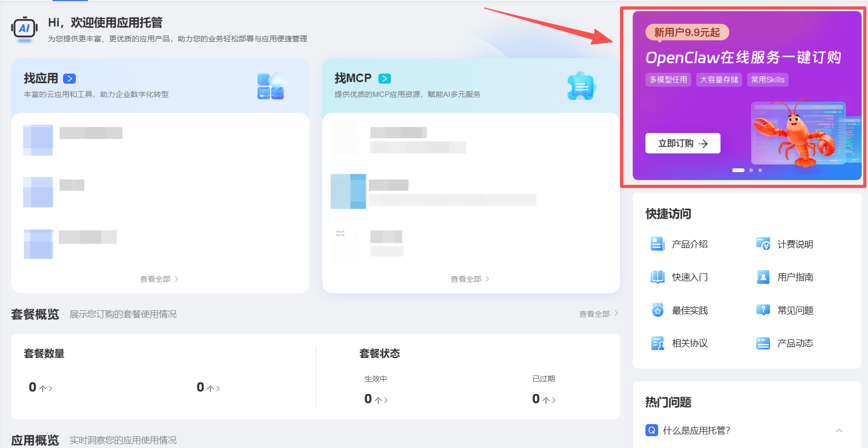Screen dimensions: 868x448
Task: Select the active first carousel indicator in the banner
Action: click(738, 170)
